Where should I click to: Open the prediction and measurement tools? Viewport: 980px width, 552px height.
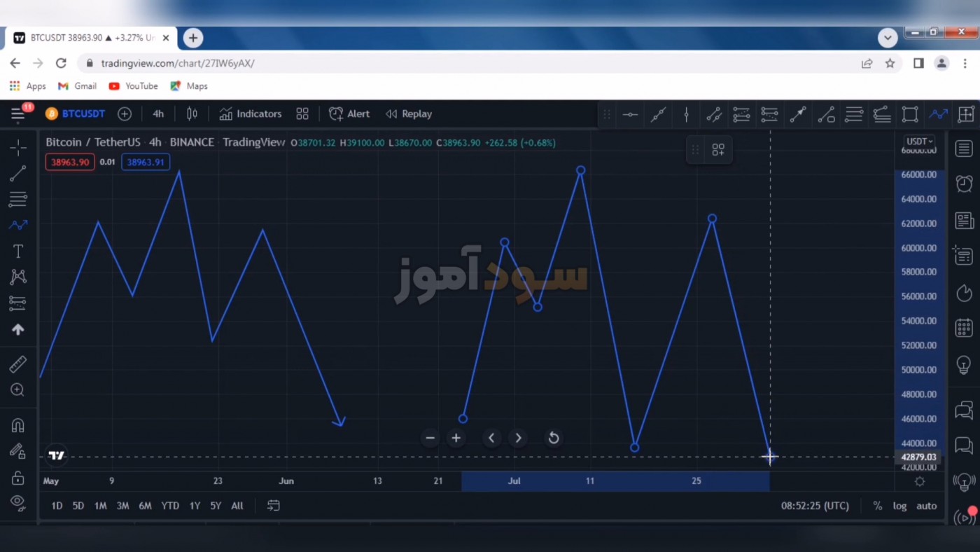[x=18, y=303]
